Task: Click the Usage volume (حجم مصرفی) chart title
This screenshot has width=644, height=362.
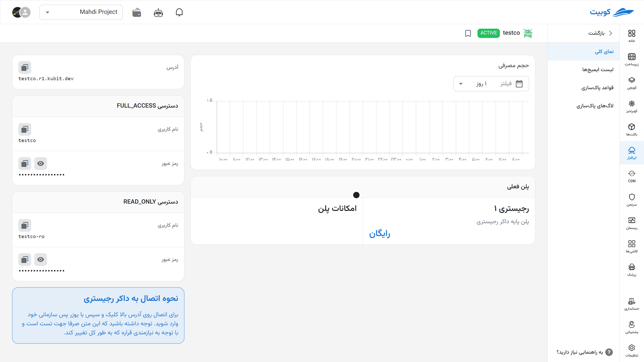Action: tap(514, 66)
